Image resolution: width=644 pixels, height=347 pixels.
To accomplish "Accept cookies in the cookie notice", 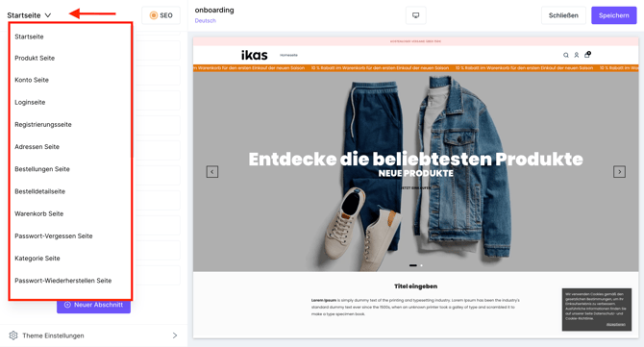I will pyautogui.click(x=616, y=325).
